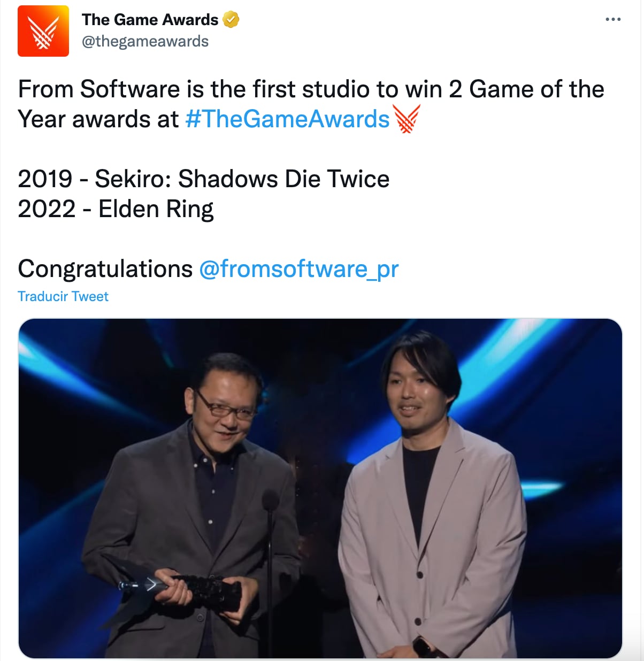The height and width of the screenshot is (661, 644).
Task: Open the tweet options (•••) menu
Action: point(612,19)
